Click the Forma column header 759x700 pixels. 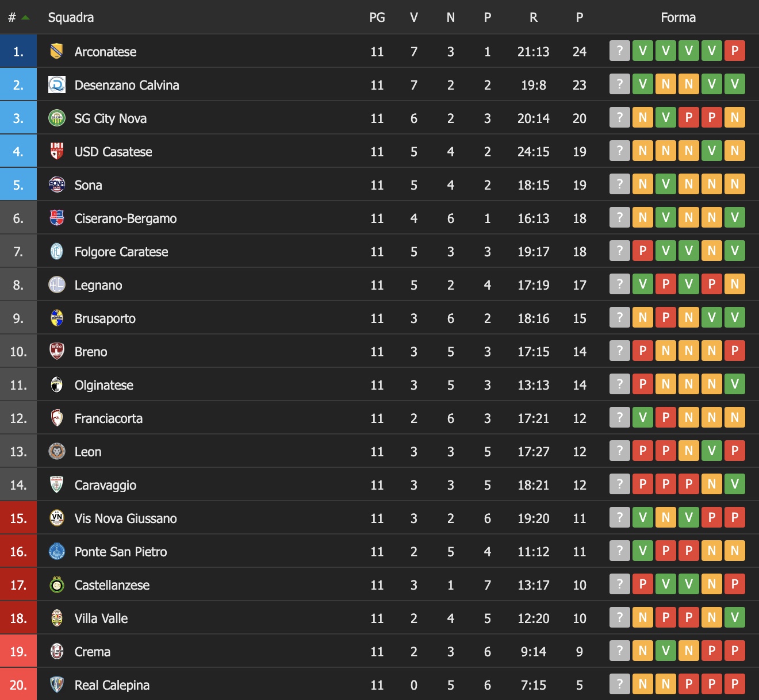(x=678, y=18)
